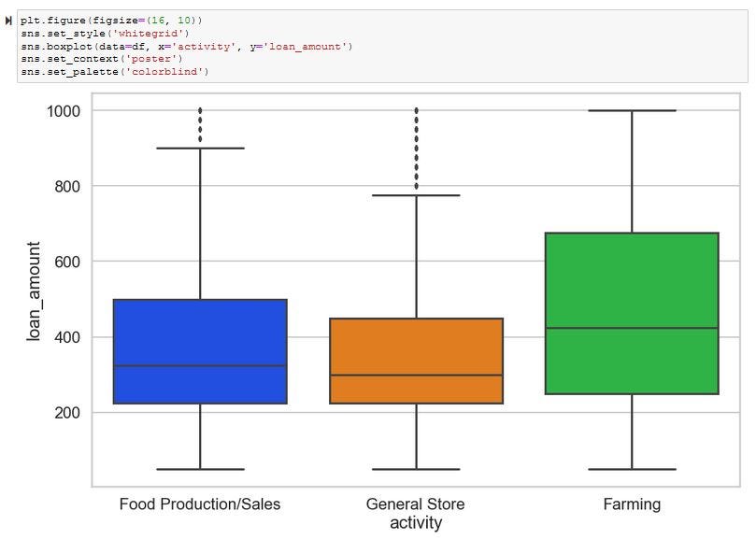Click the sns.set_palette('colorblind') code line
Viewport: 756px width, 539px height.
[x=115, y=72]
